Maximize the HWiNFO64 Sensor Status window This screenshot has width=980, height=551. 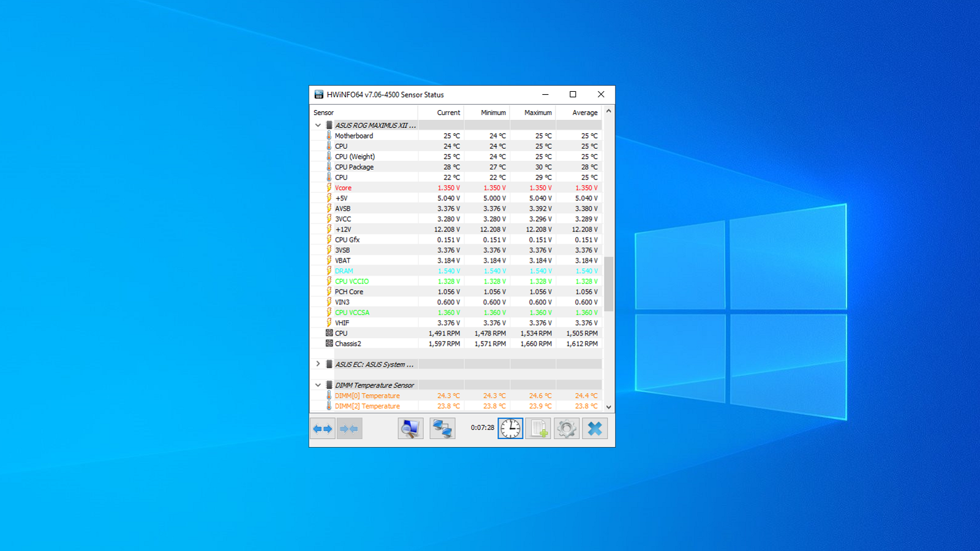pos(573,94)
